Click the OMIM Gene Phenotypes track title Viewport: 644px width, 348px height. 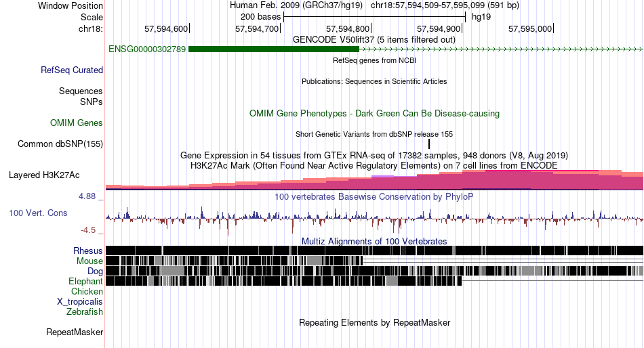[375, 113]
